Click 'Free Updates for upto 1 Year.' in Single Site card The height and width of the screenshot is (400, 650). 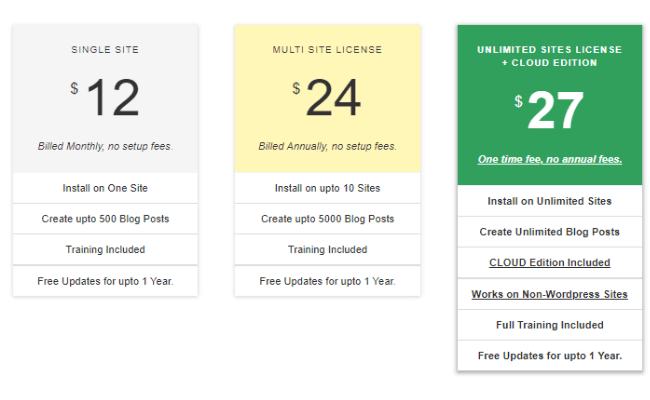tap(105, 281)
